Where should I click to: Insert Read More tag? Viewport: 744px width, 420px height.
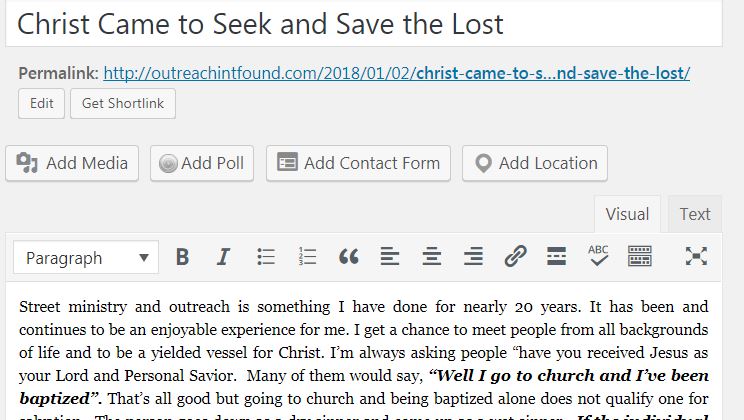click(x=557, y=257)
